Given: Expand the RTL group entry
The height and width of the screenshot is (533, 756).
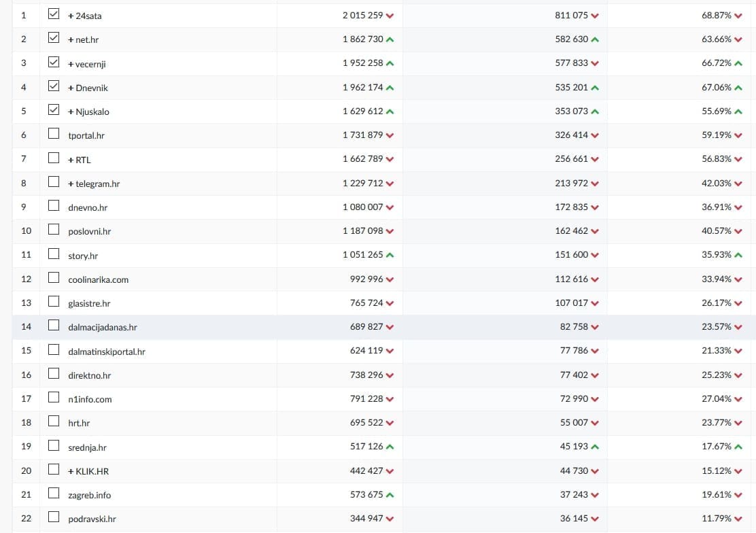Looking at the screenshot, I should 71,160.
